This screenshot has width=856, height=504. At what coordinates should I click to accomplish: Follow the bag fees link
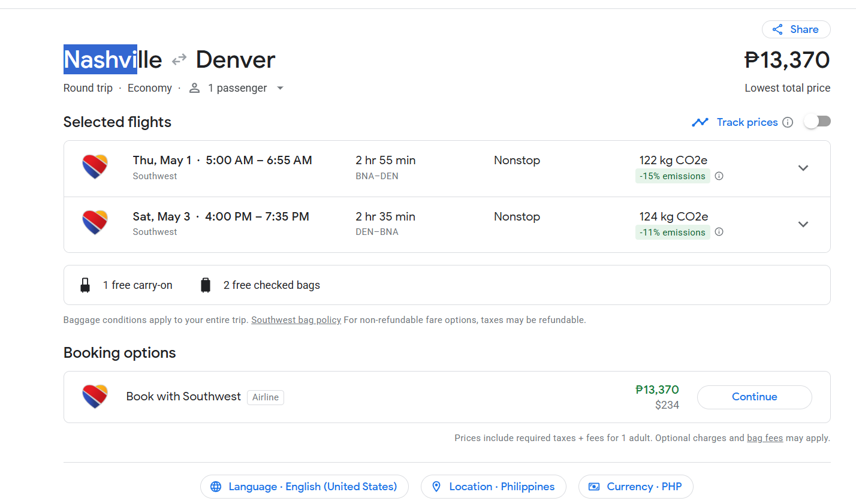pyautogui.click(x=765, y=438)
